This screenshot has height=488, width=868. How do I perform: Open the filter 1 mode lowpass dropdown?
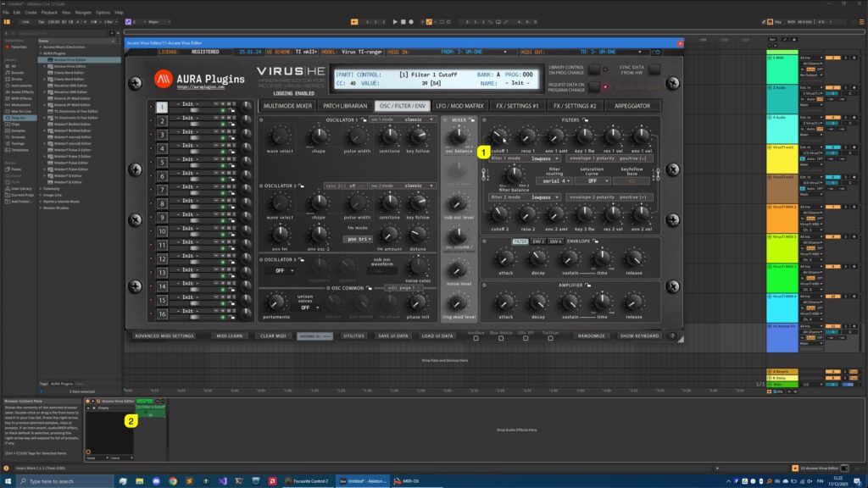coord(545,158)
